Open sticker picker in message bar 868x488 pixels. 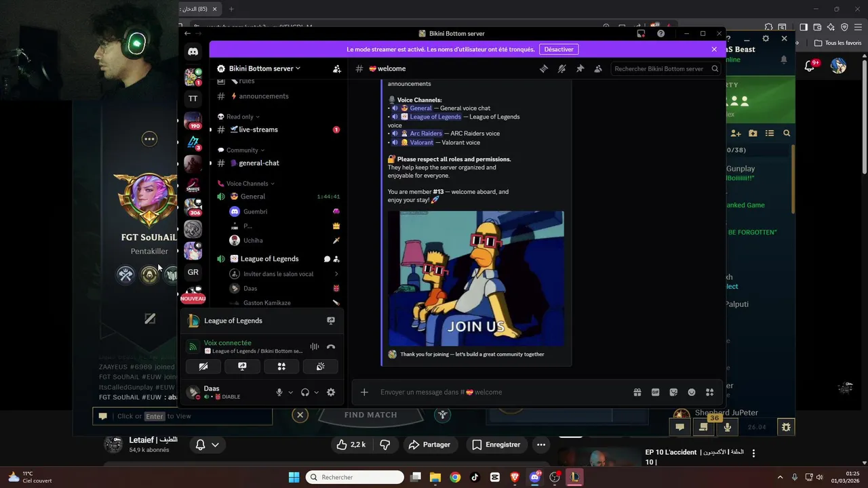point(673,392)
